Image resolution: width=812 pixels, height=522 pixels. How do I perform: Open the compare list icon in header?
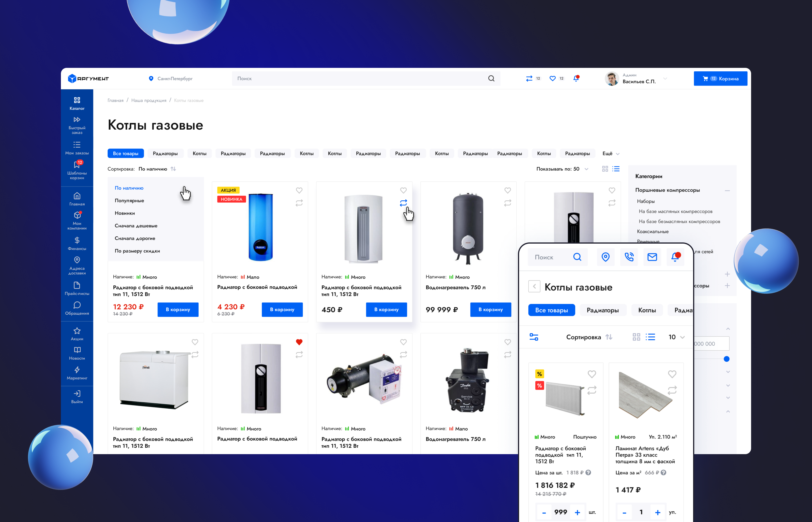click(x=529, y=78)
